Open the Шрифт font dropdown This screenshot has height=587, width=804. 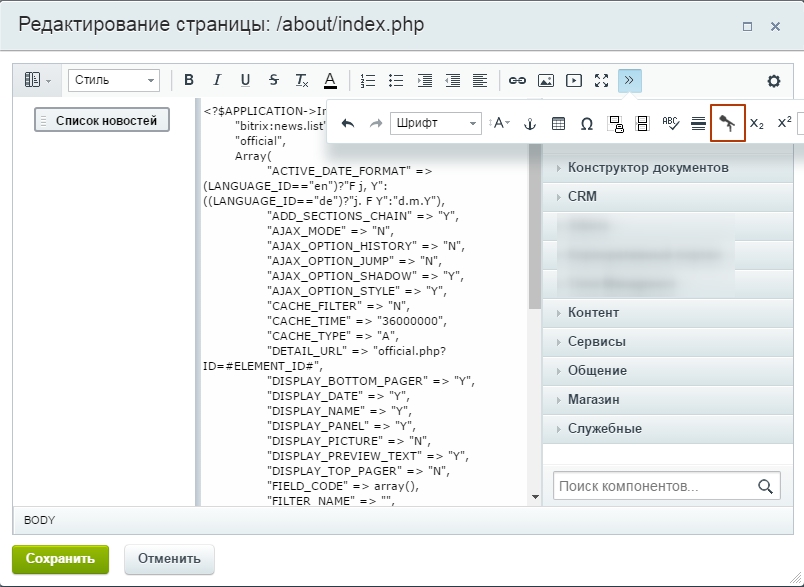tap(435, 124)
